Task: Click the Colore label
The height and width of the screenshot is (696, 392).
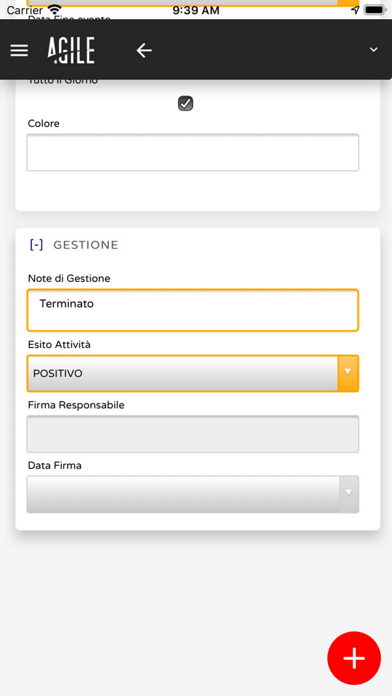Action: tap(44, 123)
